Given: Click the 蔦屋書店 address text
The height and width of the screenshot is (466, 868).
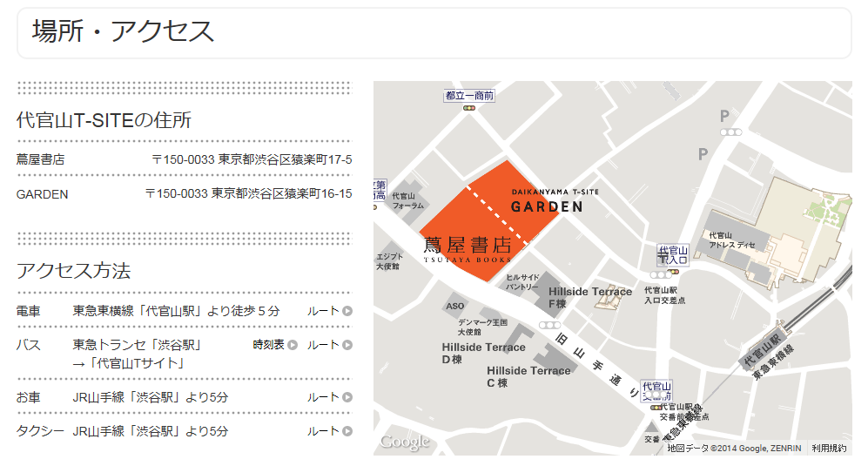Looking at the screenshot, I should (x=252, y=159).
